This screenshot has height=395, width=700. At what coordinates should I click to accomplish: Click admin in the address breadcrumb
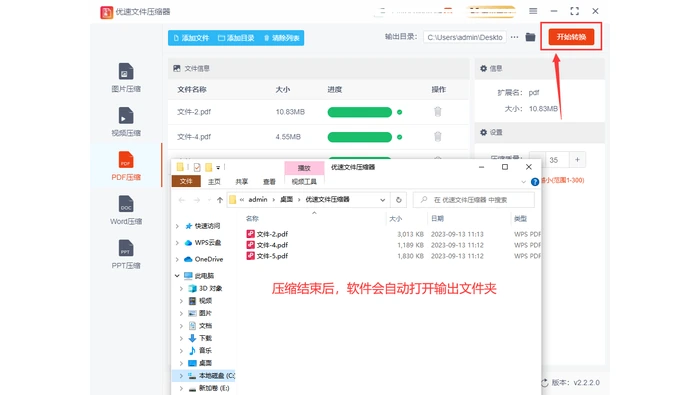258,200
